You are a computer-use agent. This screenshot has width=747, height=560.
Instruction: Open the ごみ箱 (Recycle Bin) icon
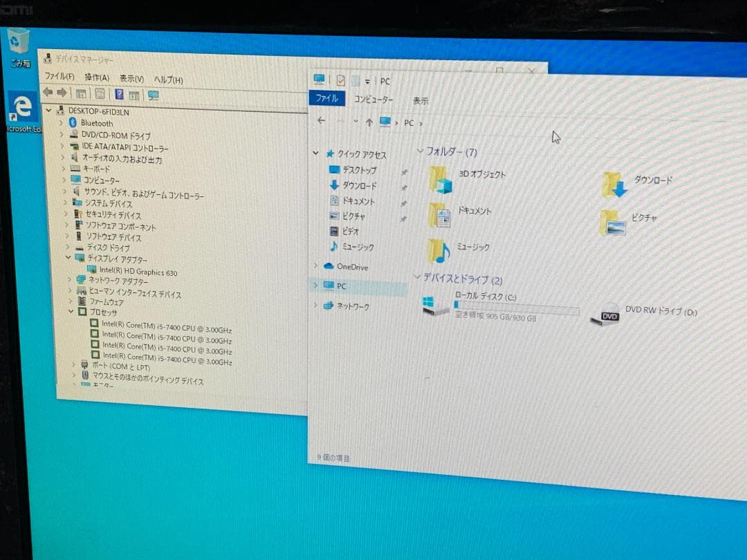tap(19, 41)
